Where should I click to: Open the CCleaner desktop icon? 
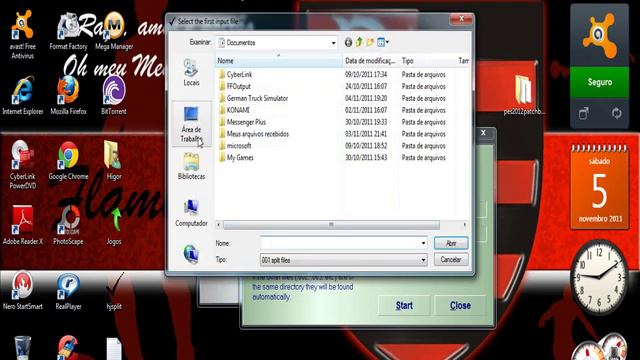coord(68,348)
